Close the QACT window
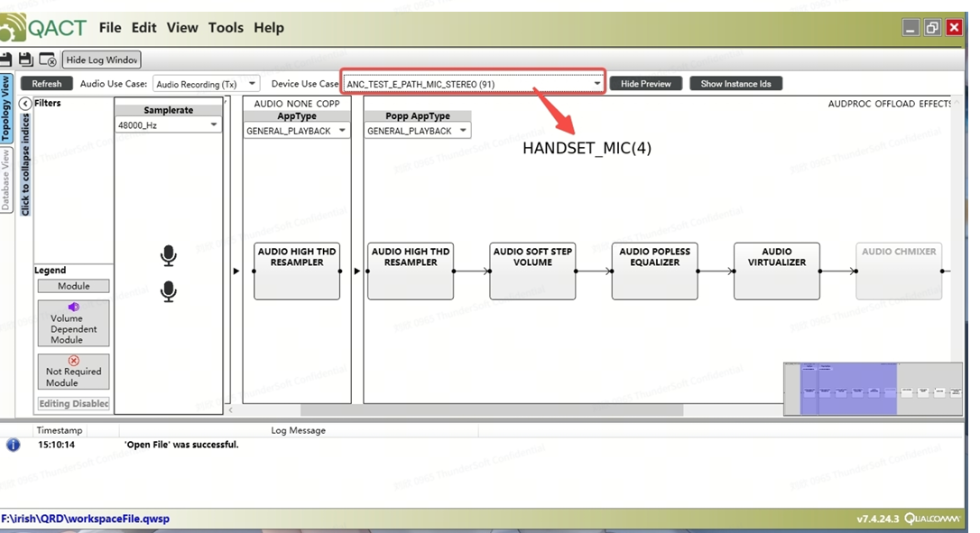 pyautogui.click(x=954, y=27)
